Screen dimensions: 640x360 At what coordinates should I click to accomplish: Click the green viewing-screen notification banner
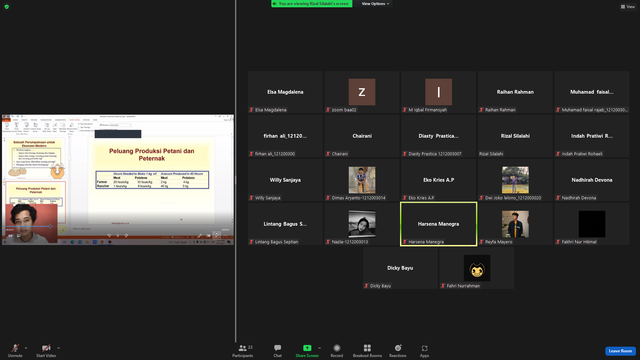coord(312,4)
